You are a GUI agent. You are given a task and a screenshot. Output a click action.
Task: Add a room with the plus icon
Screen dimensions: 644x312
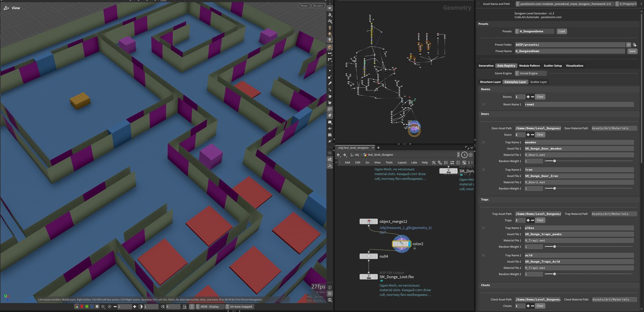click(528, 96)
